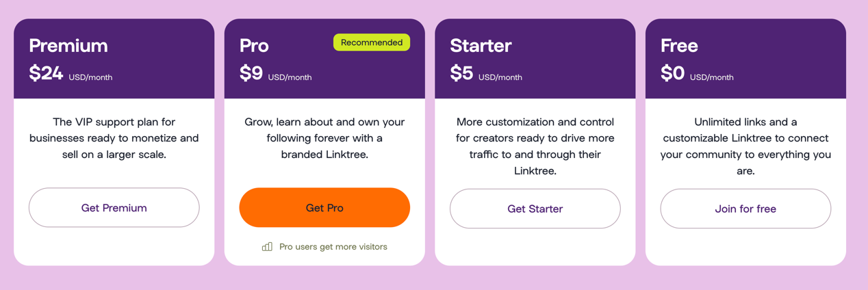Select the Starter plan heading
868x290 pixels.
(481, 46)
